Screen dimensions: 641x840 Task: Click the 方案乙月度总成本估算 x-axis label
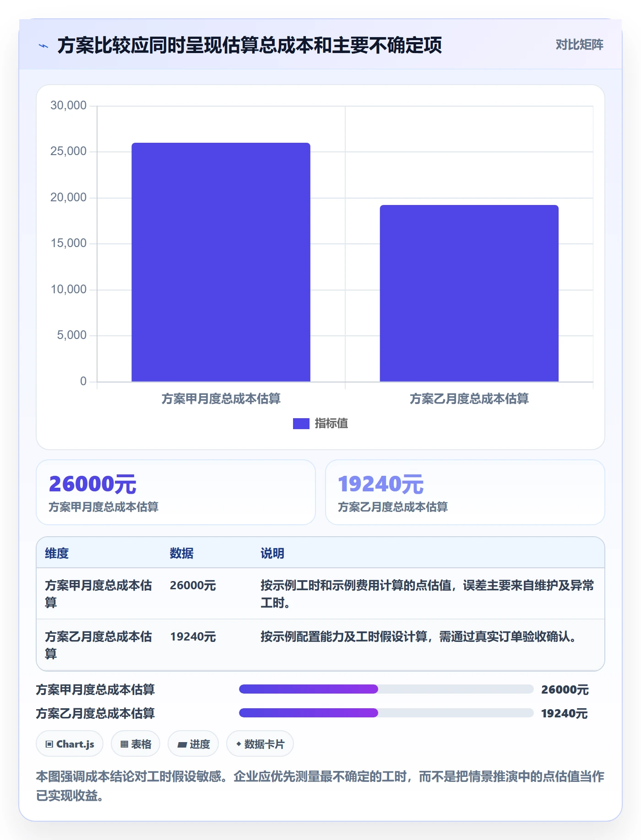469,399
